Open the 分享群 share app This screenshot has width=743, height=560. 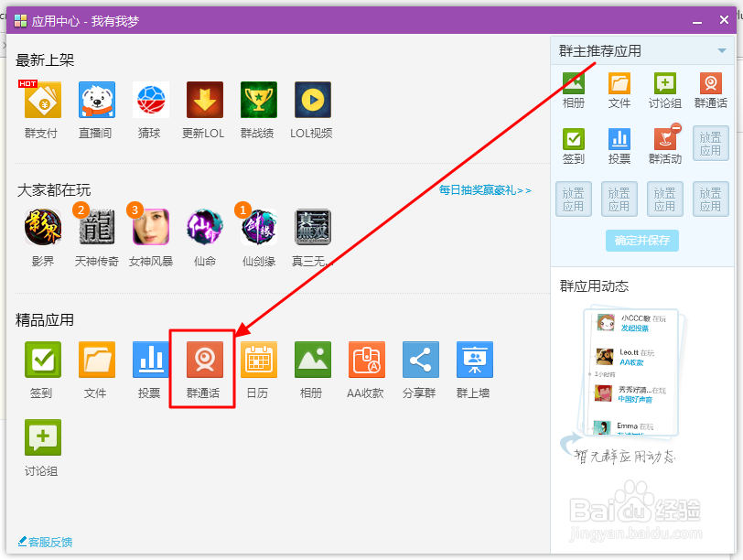[x=421, y=359]
